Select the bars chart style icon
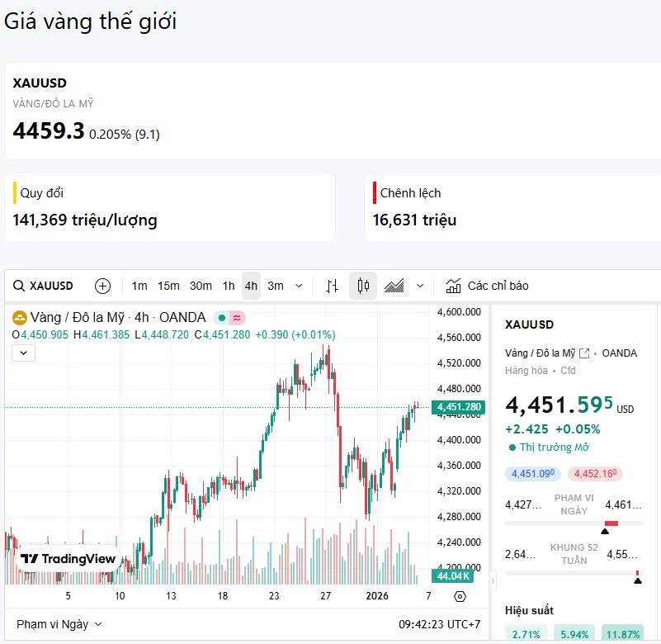 pyautogui.click(x=332, y=286)
